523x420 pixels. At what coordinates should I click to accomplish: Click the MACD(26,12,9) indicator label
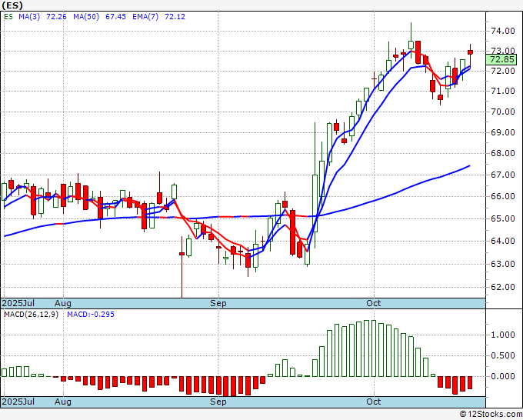point(31,315)
